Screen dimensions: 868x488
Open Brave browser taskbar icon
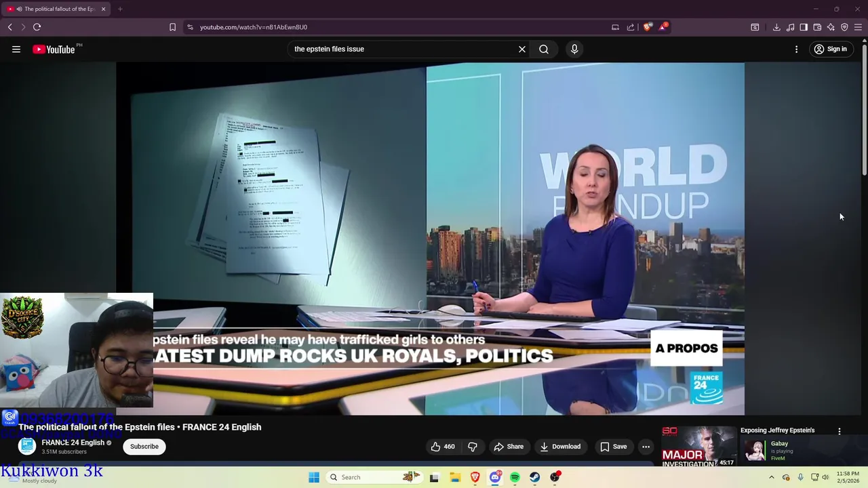pos(475,477)
